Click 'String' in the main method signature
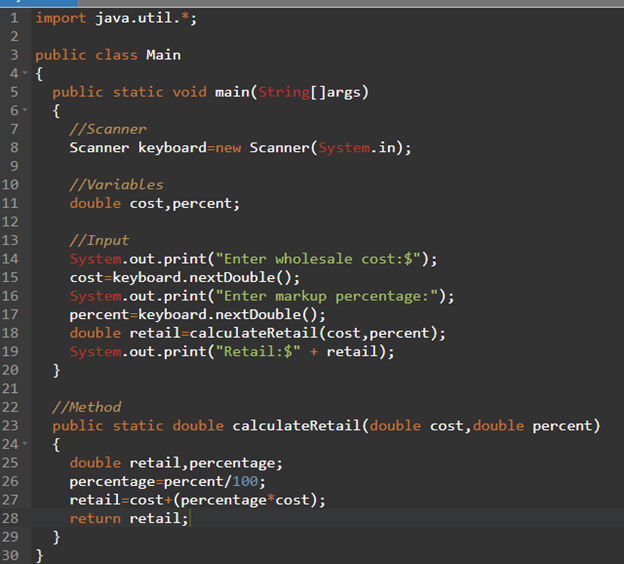 (x=284, y=92)
